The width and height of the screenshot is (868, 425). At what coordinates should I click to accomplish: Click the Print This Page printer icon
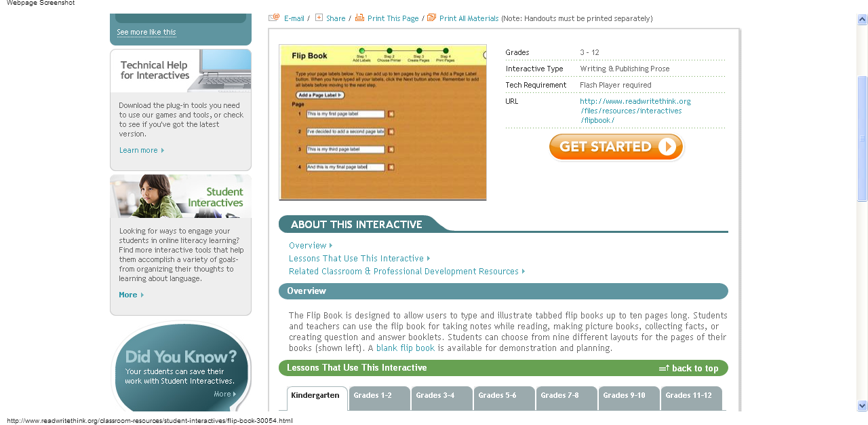[360, 18]
